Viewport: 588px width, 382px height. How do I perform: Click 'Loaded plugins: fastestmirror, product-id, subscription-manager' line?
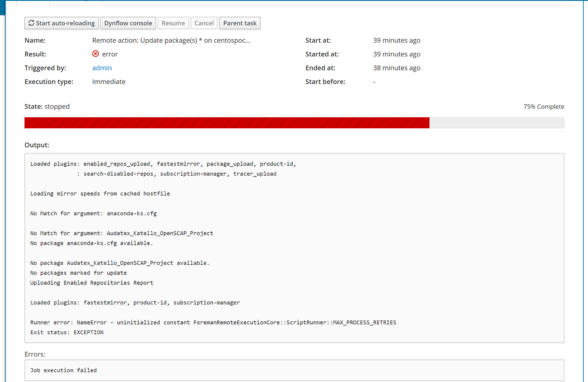point(135,303)
